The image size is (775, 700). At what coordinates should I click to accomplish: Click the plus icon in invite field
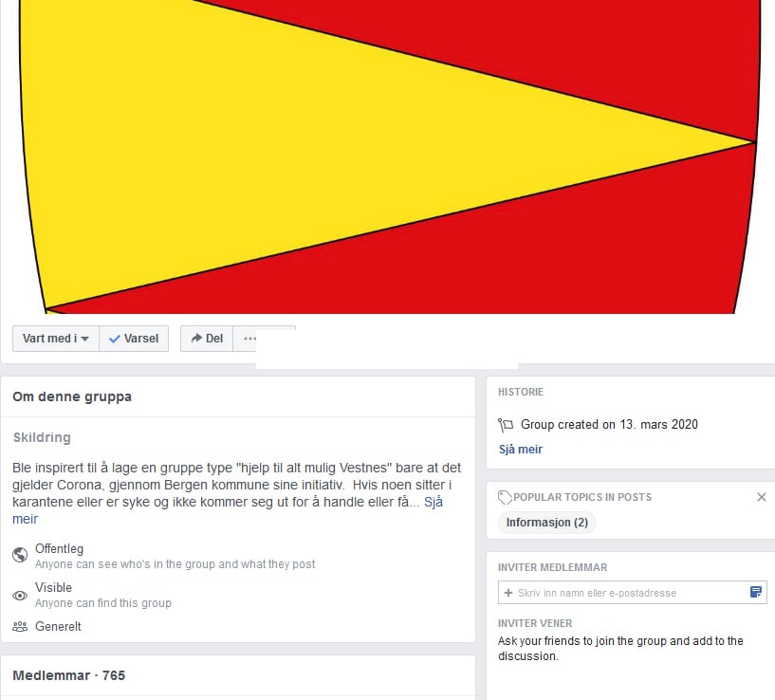(x=508, y=593)
